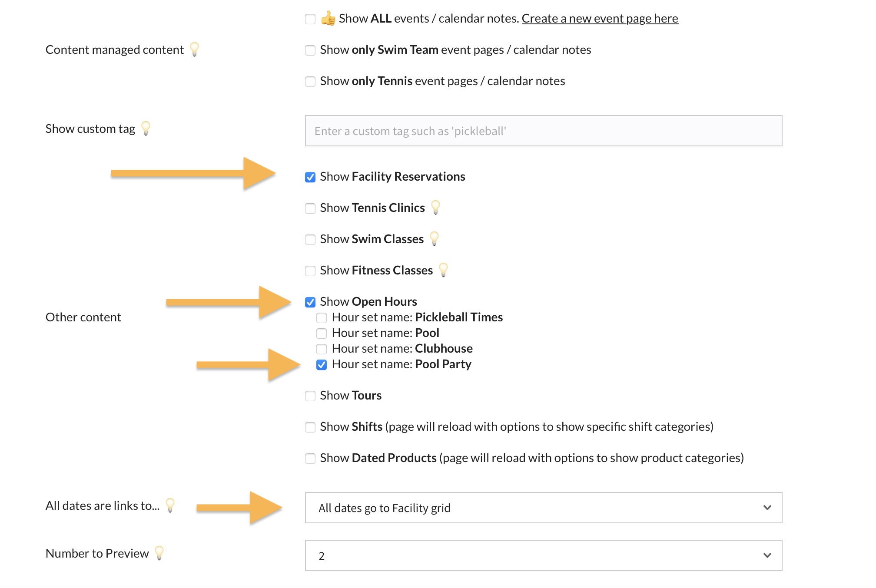Enable the Show Tennis Clinics checkbox
This screenshot has width=876, height=588.
pyautogui.click(x=310, y=208)
